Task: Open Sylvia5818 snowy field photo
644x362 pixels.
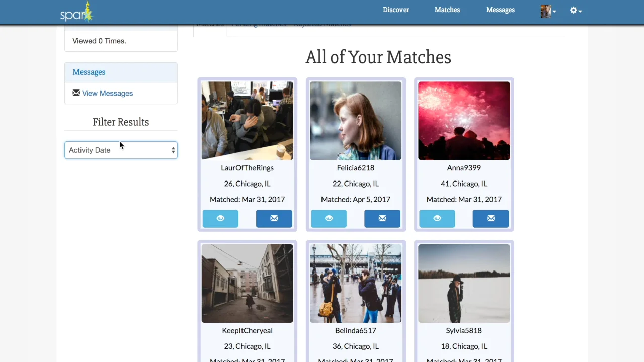Action: tap(464, 284)
